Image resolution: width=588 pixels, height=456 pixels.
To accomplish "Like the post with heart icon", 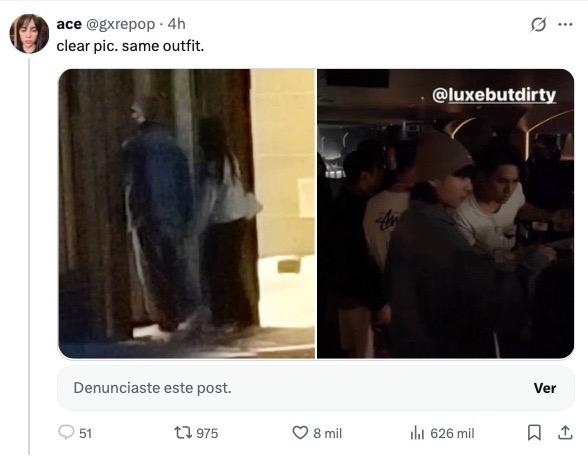I will (300, 433).
